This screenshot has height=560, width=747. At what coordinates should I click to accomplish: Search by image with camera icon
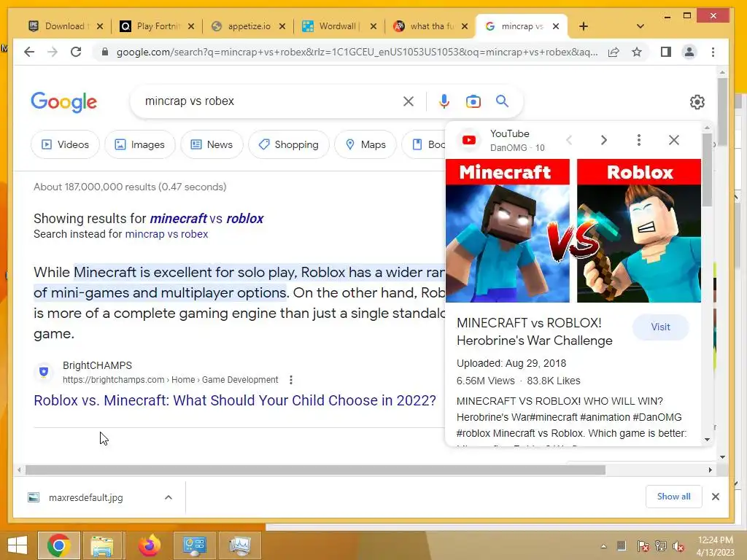[473, 101]
